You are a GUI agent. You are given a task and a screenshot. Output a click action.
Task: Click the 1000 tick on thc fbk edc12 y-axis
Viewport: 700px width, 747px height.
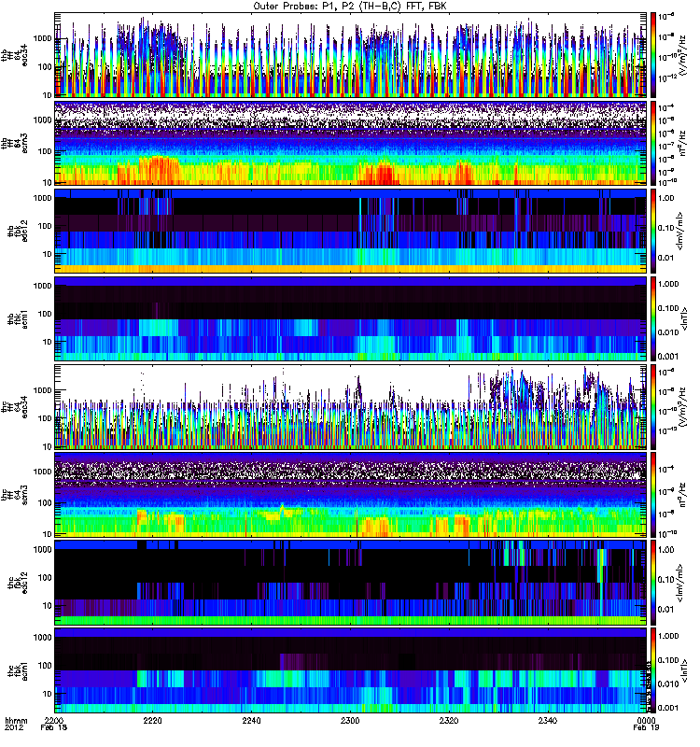(42, 549)
